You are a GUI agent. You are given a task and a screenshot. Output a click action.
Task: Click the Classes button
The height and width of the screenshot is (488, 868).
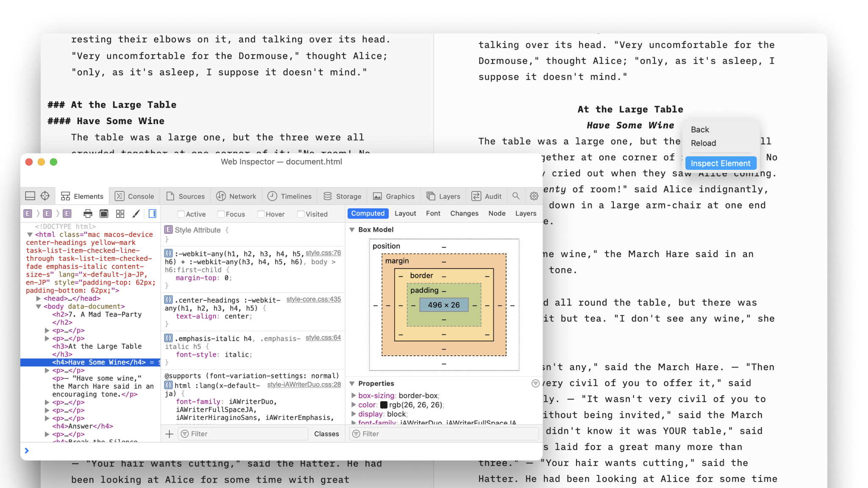tap(326, 434)
